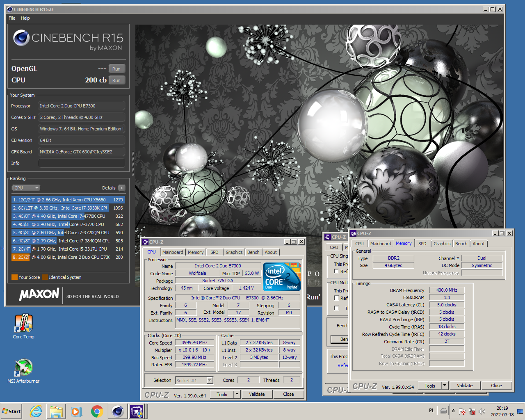Open the Tools dropdown arrow in the CPU tab window
525x420 pixels.
[237, 394]
